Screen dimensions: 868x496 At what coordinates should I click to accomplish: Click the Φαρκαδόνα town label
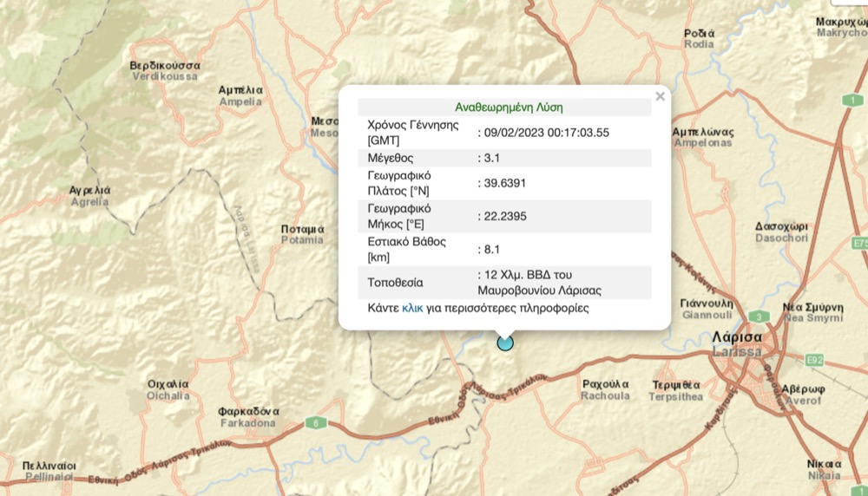point(247,411)
